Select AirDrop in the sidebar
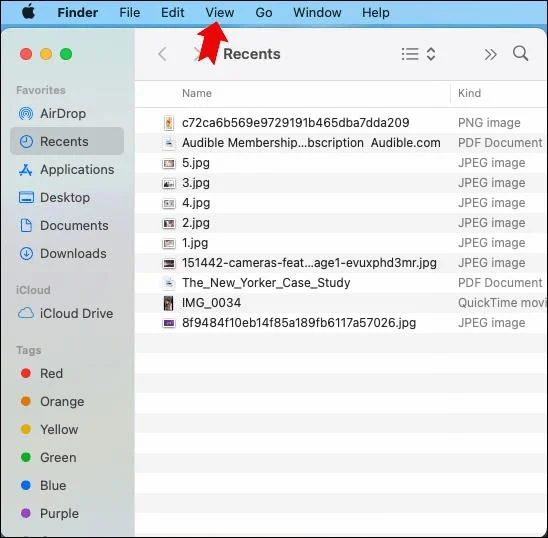 pyautogui.click(x=67, y=114)
